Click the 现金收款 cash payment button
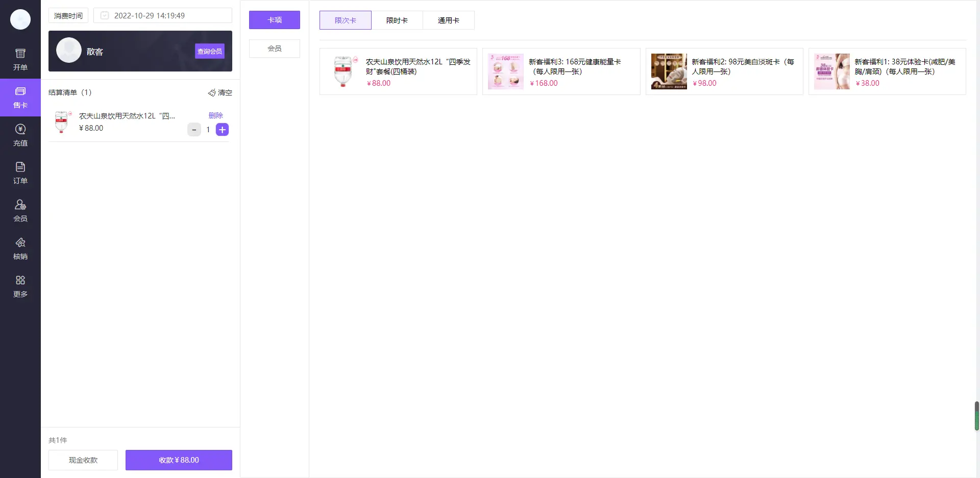Screen dimensions: 980x478 83,460
